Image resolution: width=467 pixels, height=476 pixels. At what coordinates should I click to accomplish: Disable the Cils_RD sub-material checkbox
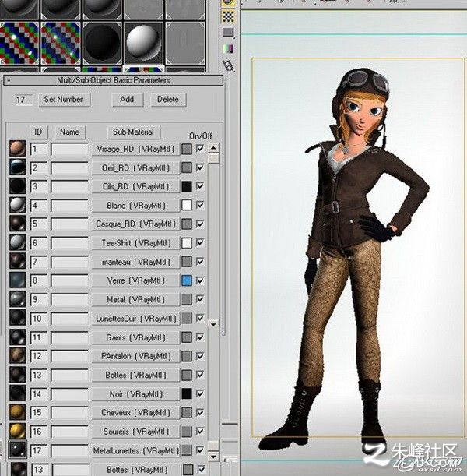tap(200, 186)
